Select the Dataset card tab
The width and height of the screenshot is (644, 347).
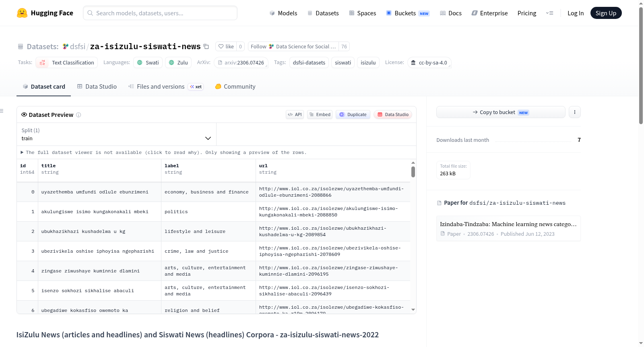point(44,87)
